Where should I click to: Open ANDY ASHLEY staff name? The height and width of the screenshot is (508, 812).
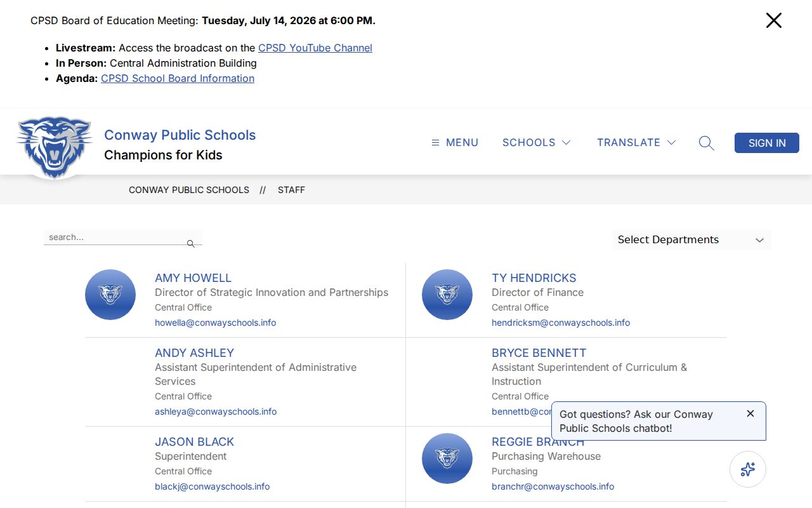(194, 353)
